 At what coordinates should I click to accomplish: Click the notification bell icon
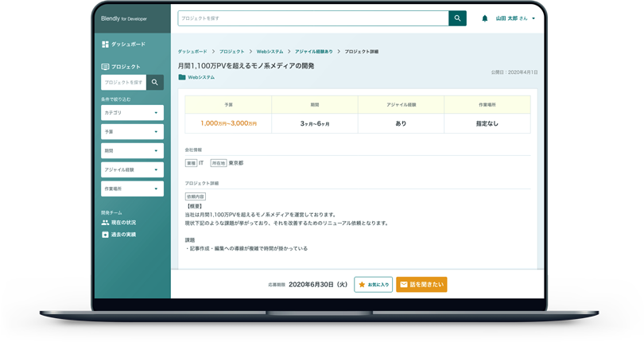485,18
